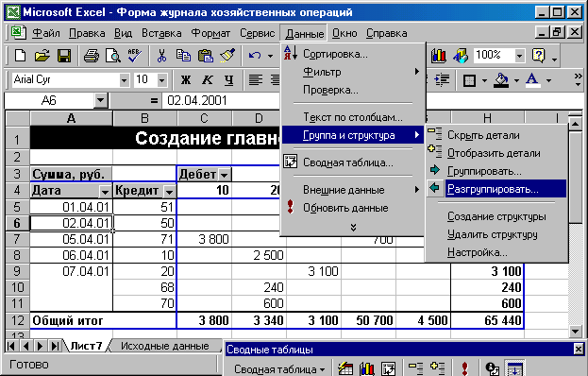Open Office Assistant help question icon
The image size is (588, 376).
[x=539, y=56]
